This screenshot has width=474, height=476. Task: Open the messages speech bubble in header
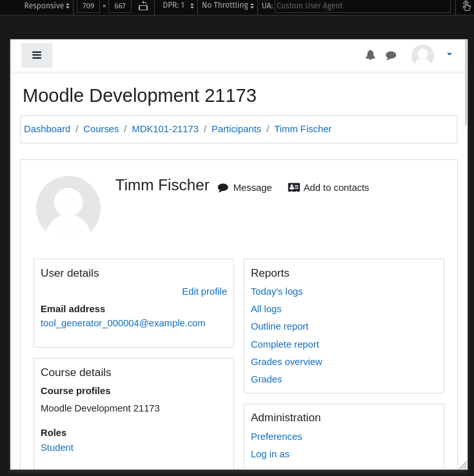391,55
